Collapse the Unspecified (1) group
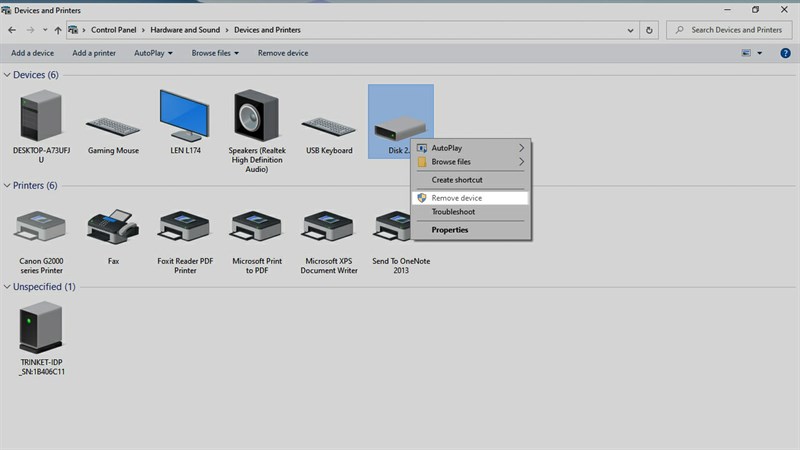Screen dimensions: 800x450 [x=7, y=287]
